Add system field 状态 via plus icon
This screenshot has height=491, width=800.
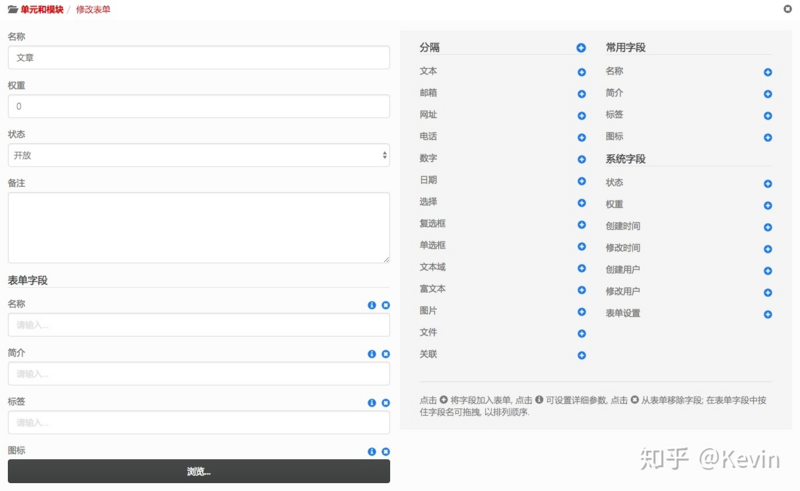tap(768, 184)
